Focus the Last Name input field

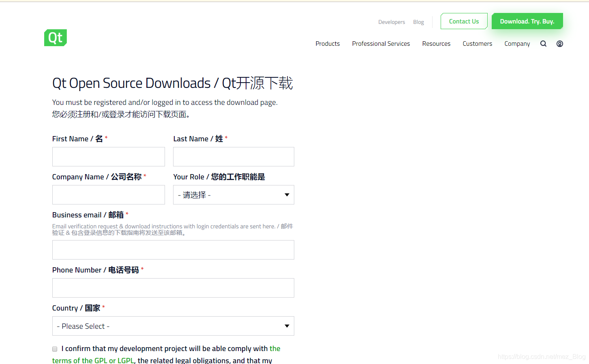pos(233,157)
